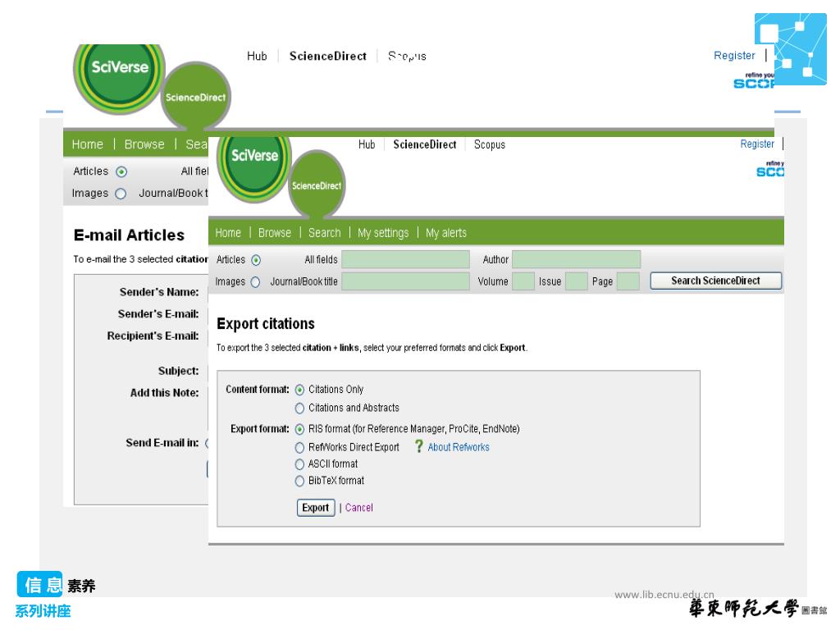Click Hub link in E-mail Articles window
The height and width of the screenshot is (630, 840).
click(x=257, y=56)
